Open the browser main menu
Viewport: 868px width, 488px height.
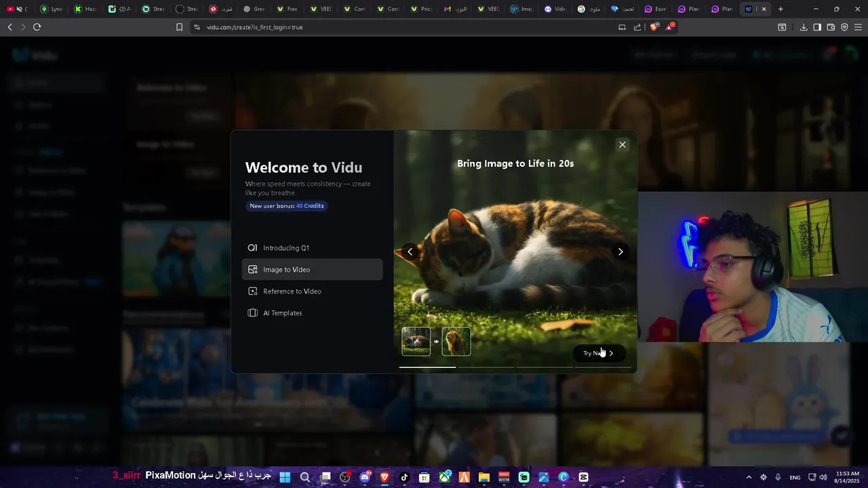tap(858, 27)
